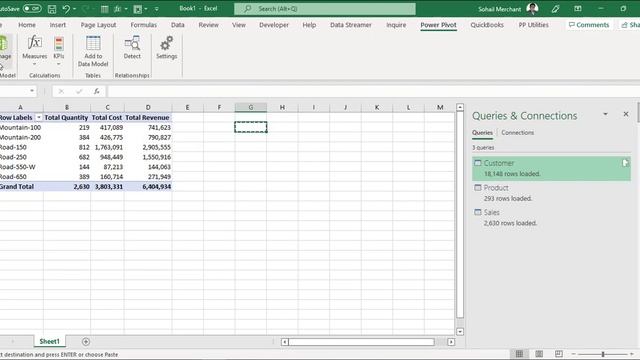The width and height of the screenshot is (640, 360).
Task: Open the Customize Quick Access Toolbar dropdown
Action: [156, 9]
